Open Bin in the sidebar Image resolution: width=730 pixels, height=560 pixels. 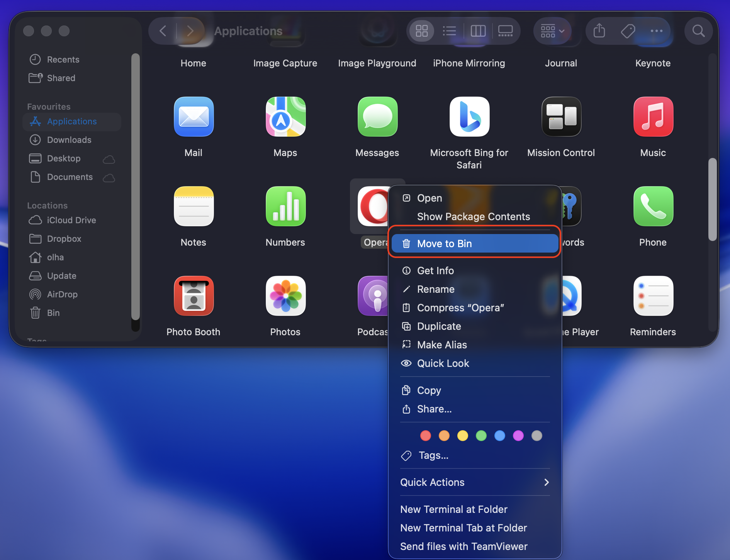click(x=72, y=313)
